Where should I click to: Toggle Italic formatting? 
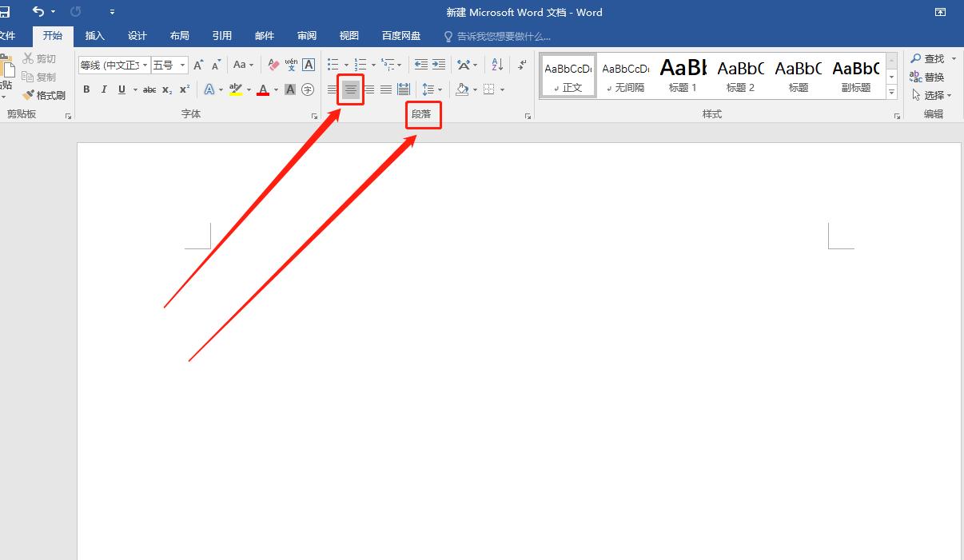pyautogui.click(x=104, y=89)
